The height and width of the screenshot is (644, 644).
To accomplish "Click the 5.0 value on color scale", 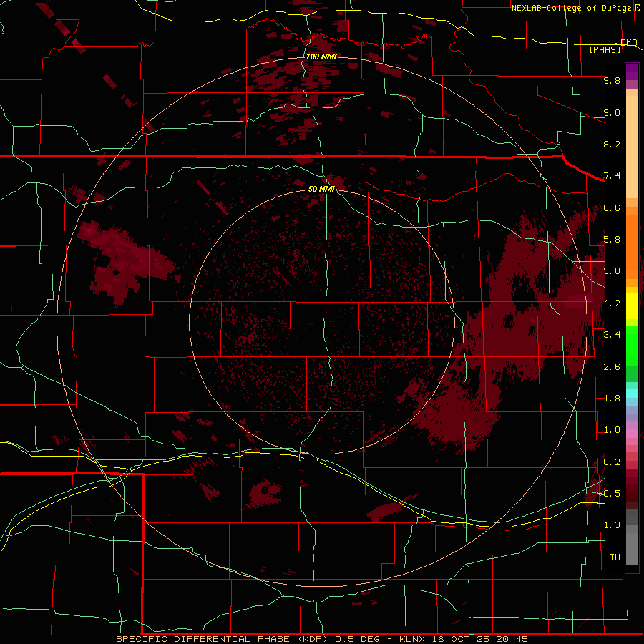I will pos(612,271).
